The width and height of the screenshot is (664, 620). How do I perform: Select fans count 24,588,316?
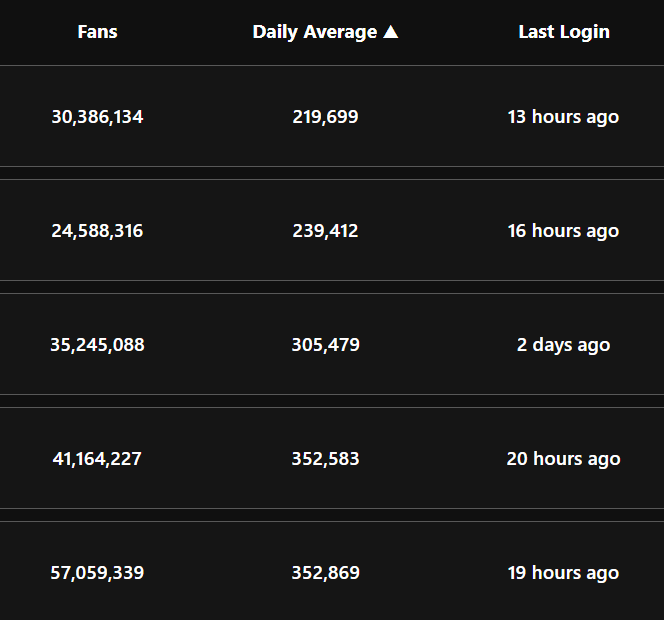pos(97,231)
